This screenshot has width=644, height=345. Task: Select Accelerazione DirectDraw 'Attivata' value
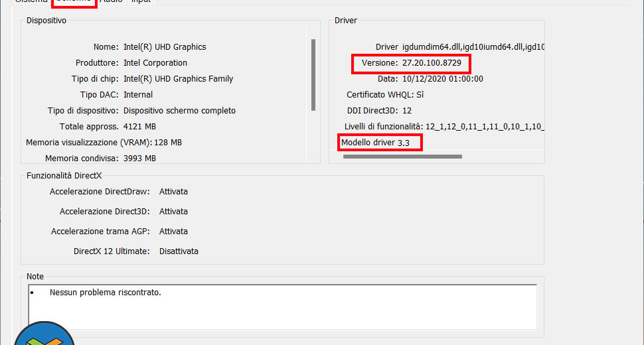click(173, 192)
